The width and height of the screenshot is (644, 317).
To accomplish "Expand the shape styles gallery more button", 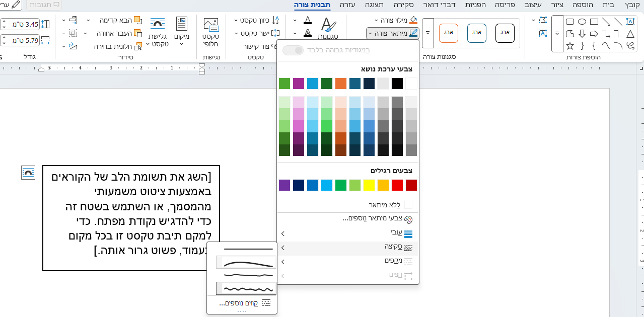I will click(427, 33).
